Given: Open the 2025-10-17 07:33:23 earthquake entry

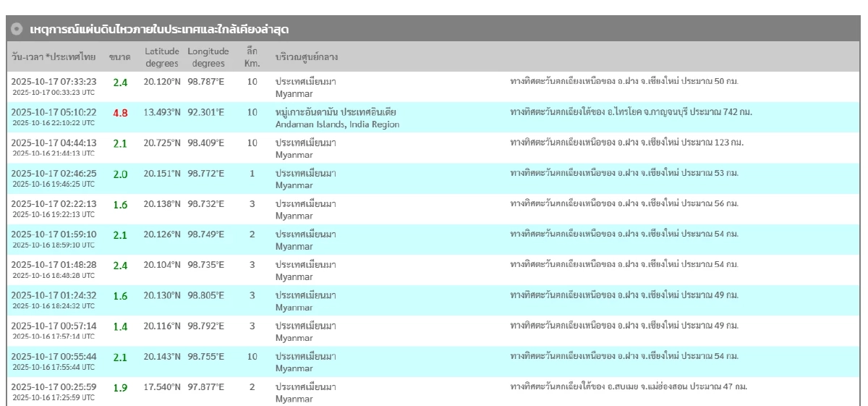Looking at the screenshot, I should pos(54,82).
